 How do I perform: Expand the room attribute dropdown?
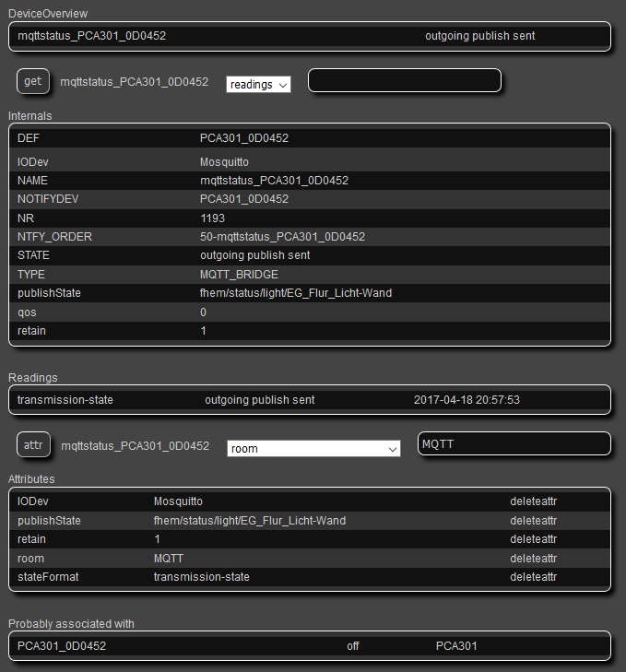[313, 449]
